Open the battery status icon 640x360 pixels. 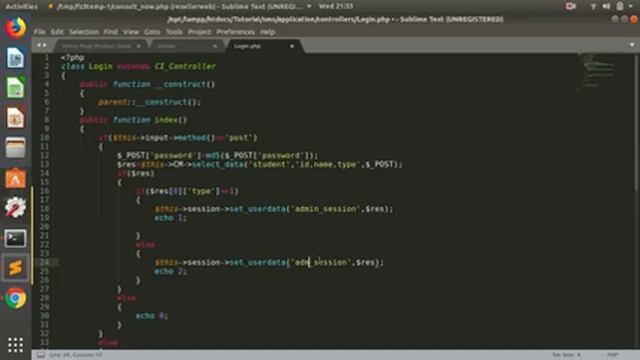pyautogui.click(x=620, y=6)
